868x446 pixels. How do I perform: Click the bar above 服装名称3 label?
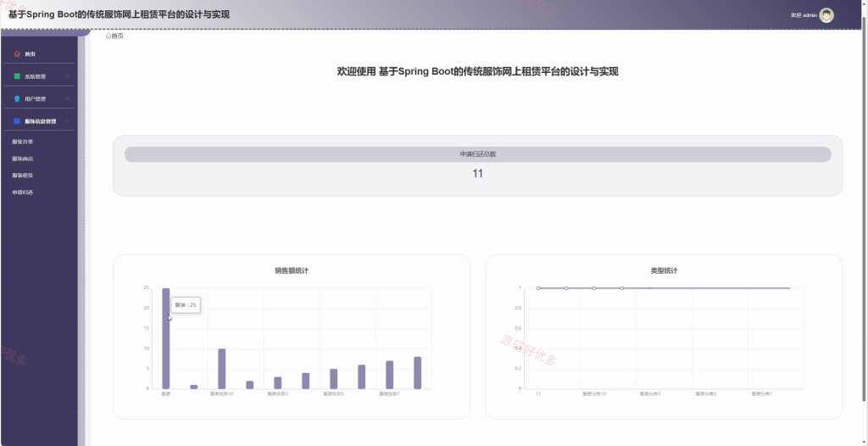point(277,383)
